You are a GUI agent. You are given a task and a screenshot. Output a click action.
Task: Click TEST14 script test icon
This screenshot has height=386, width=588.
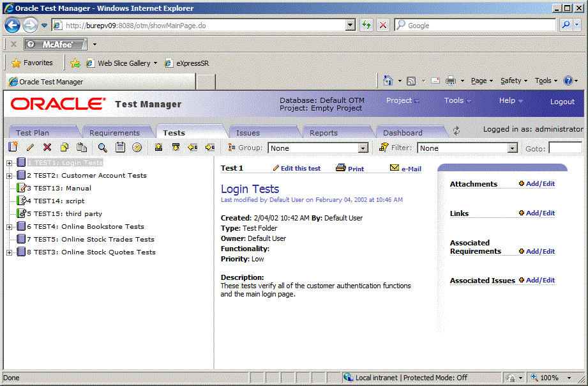click(x=21, y=201)
